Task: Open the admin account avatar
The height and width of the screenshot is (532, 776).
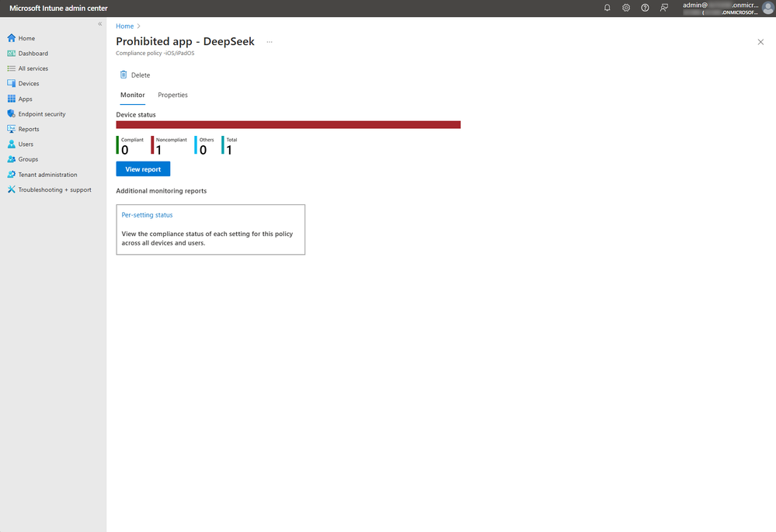Action: [x=767, y=8]
